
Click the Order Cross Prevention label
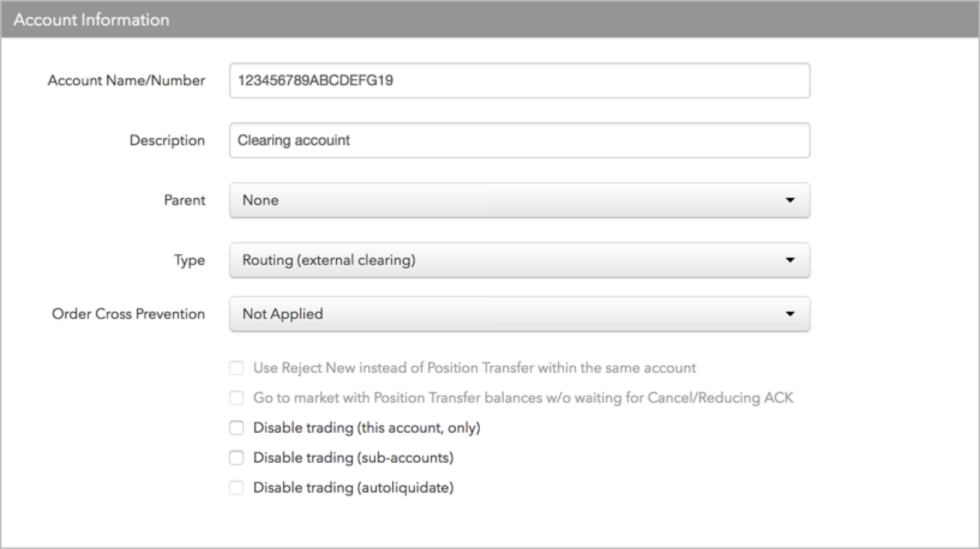[x=128, y=314]
